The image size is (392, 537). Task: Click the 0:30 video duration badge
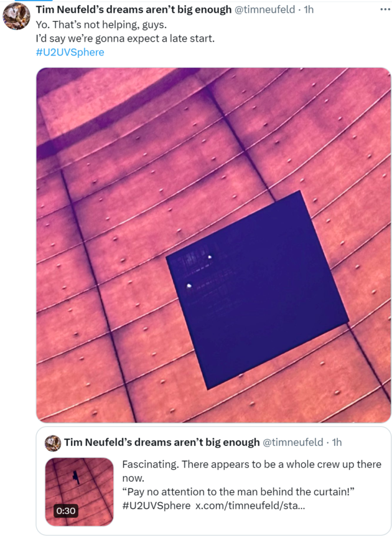tap(66, 511)
